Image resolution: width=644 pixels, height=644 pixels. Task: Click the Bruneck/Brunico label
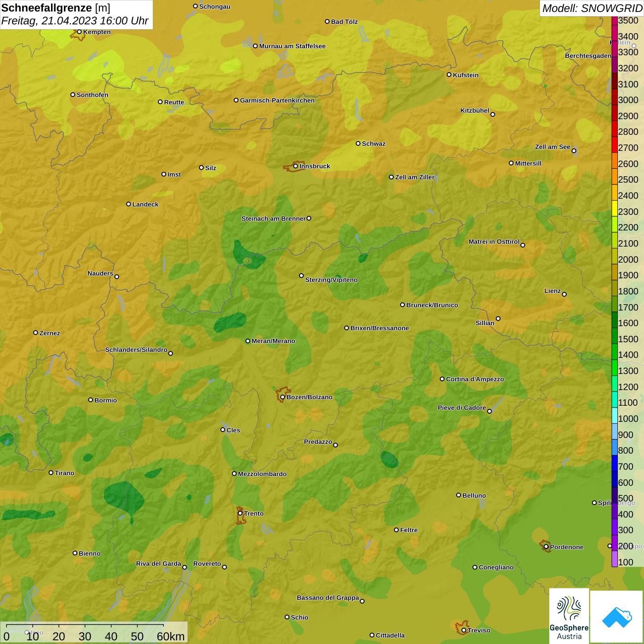point(432,305)
